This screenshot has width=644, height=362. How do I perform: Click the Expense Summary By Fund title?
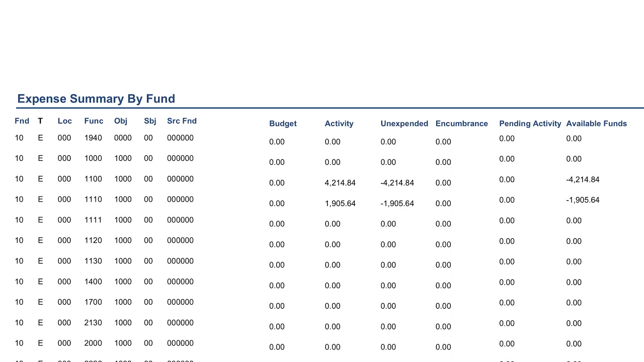pos(96,99)
